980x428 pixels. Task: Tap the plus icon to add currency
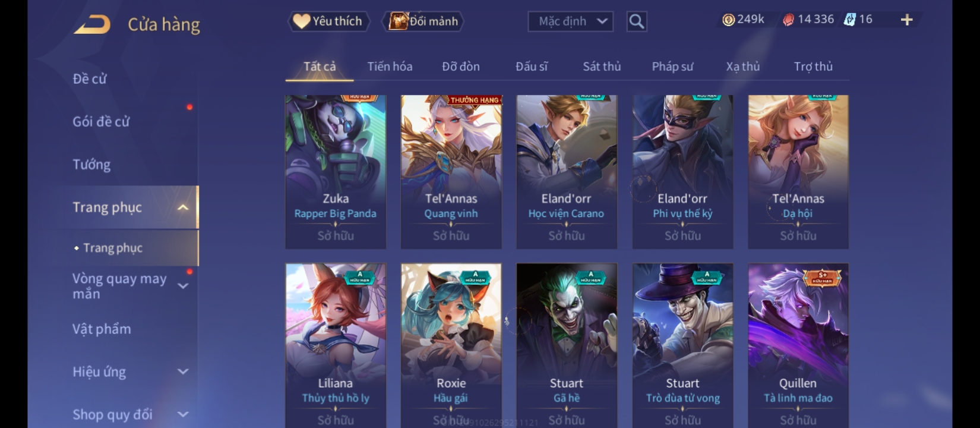(x=906, y=20)
